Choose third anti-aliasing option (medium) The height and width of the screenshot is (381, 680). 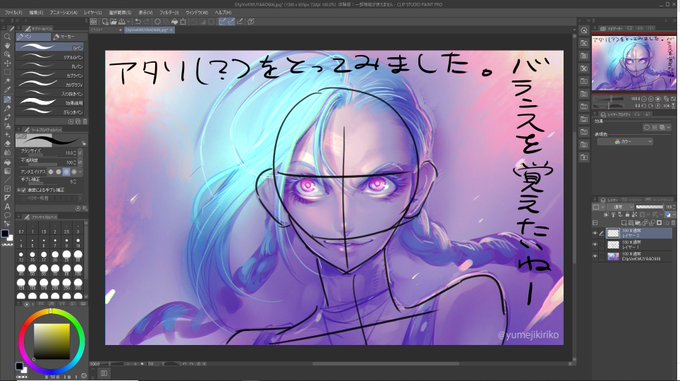point(66,172)
